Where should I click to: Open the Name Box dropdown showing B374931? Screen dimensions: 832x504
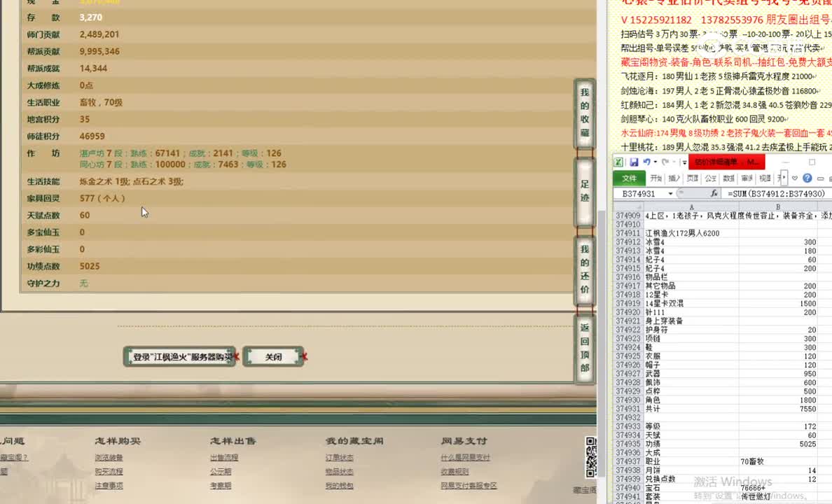[670, 193]
